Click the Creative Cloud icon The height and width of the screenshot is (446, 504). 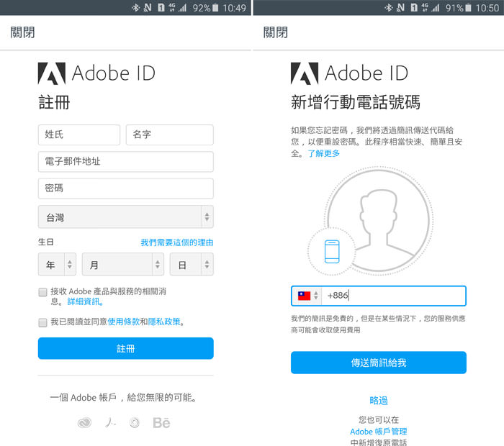84,422
